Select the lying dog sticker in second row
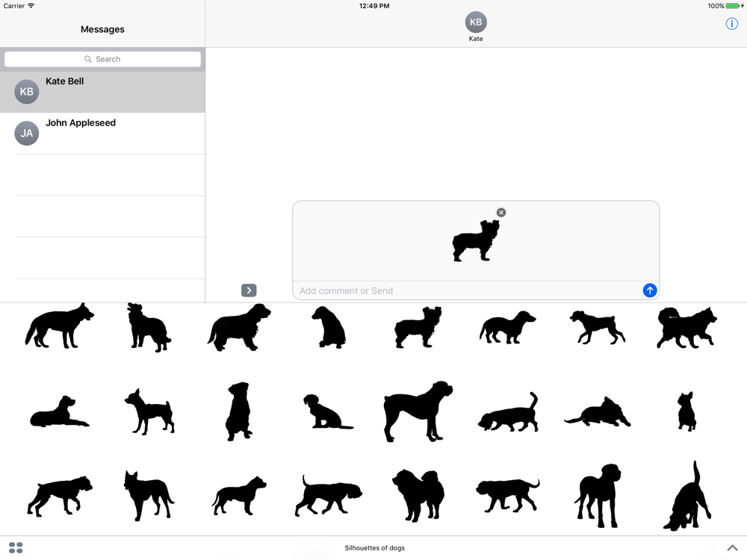Image resolution: width=747 pixels, height=560 pixels. point(60,411)
